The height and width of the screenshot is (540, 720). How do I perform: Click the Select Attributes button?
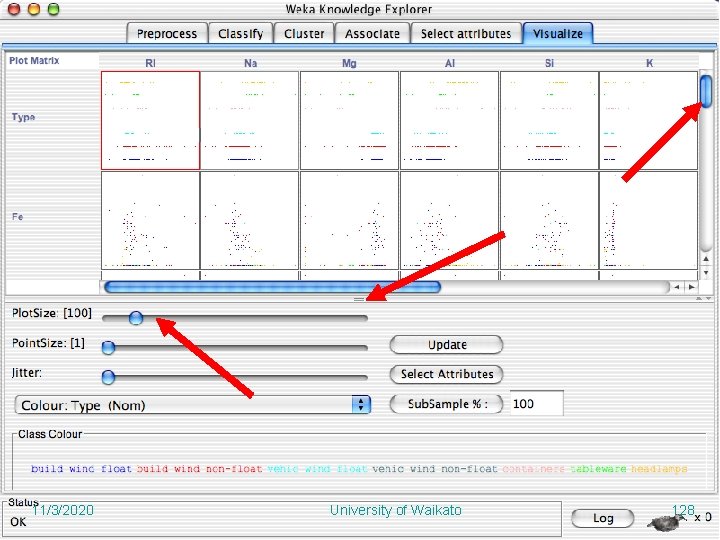click(446, 374)
